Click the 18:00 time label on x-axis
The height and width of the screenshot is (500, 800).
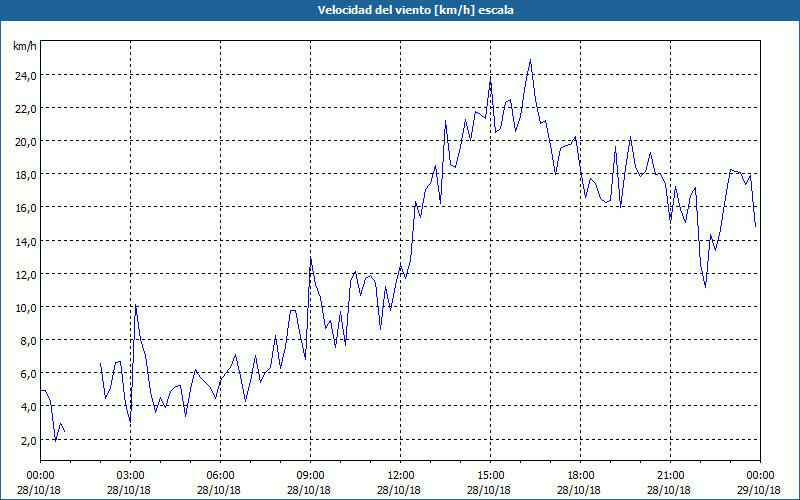point(581,476)
